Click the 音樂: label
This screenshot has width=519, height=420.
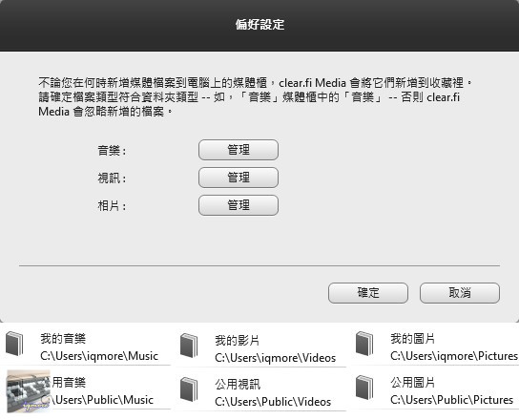click(x=112, y=151)
